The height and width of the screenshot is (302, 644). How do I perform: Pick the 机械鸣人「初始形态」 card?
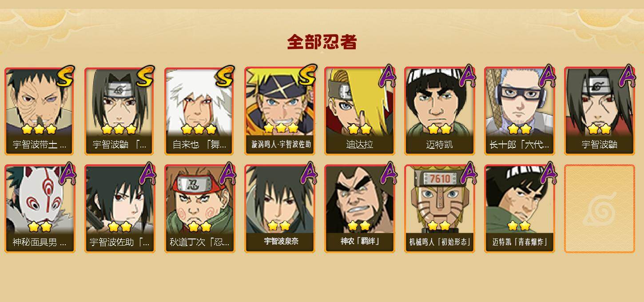(x=440, y=209)
